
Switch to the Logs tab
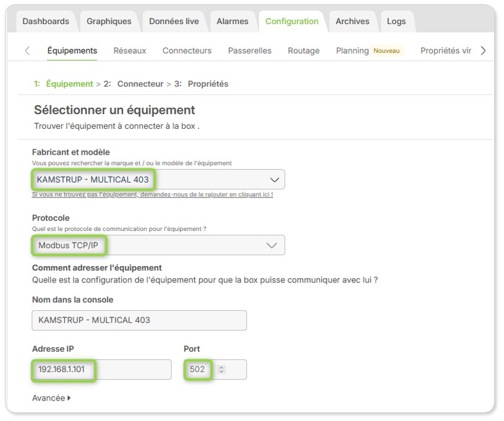click(396, 21)
